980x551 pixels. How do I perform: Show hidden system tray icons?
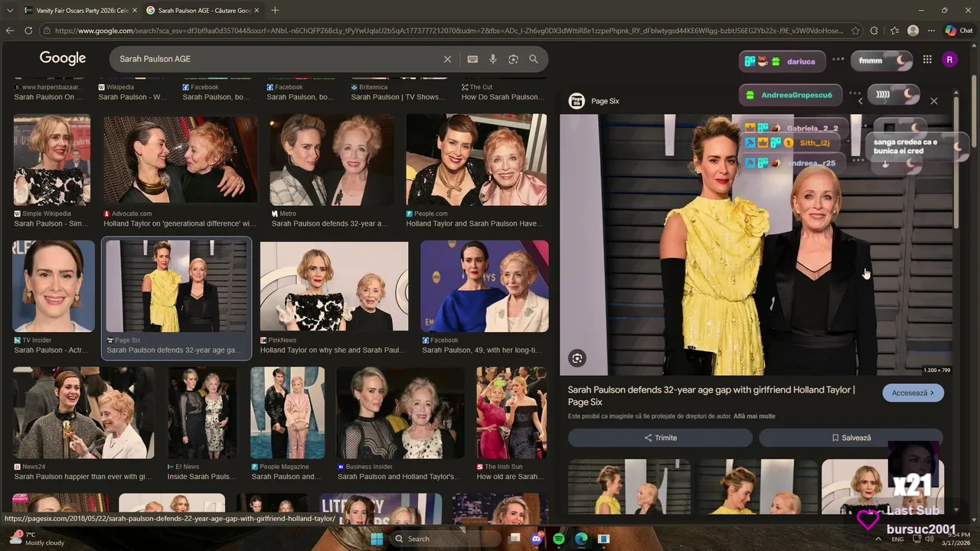878,539
